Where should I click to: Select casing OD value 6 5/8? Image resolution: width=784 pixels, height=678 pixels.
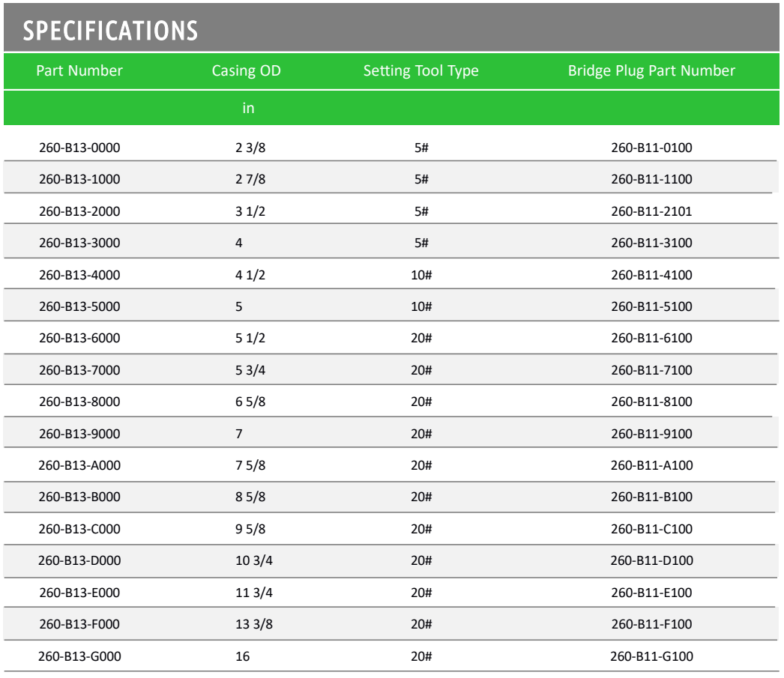coord(250,402)
